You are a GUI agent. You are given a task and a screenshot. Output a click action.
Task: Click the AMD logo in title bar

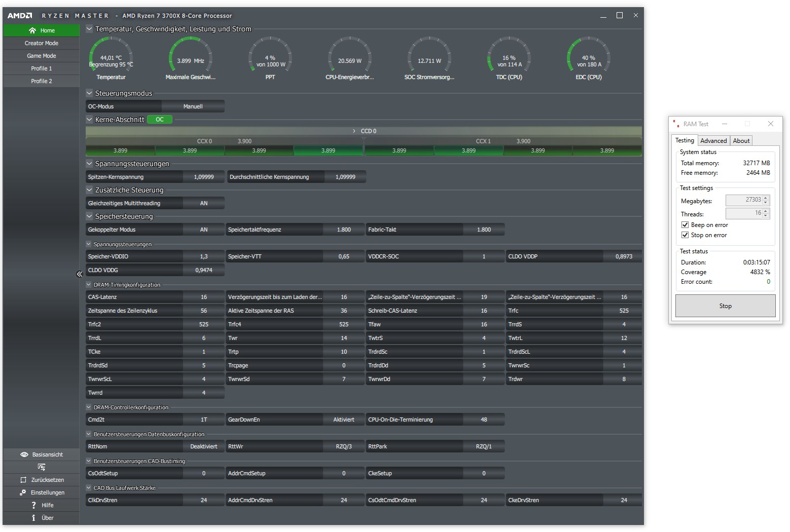coord(20,16)
